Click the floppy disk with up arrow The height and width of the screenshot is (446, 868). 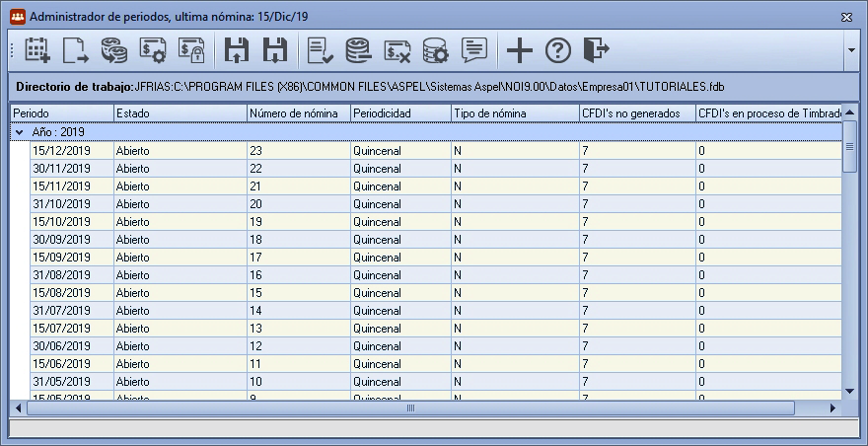click(237, 50)
